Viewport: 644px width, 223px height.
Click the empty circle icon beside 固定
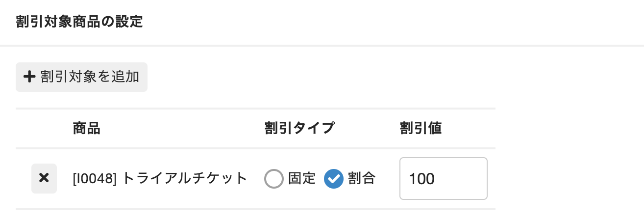[273, 179]
